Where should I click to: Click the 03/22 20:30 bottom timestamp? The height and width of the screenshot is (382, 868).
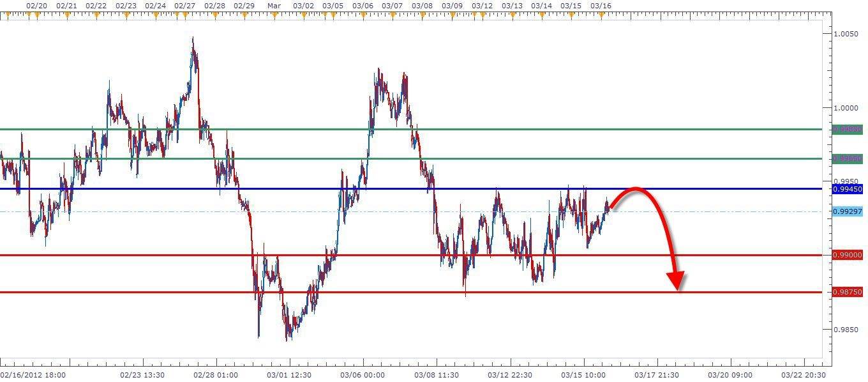(x=804, y=376)
